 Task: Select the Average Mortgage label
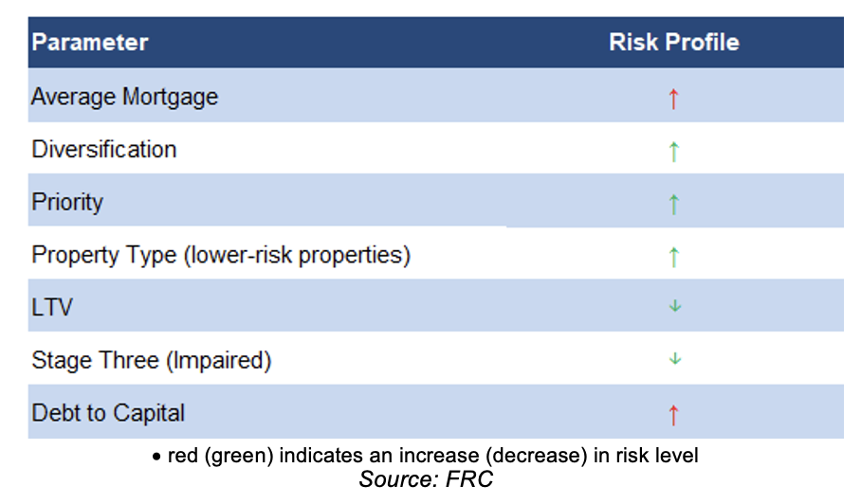[x=124, y=97]
